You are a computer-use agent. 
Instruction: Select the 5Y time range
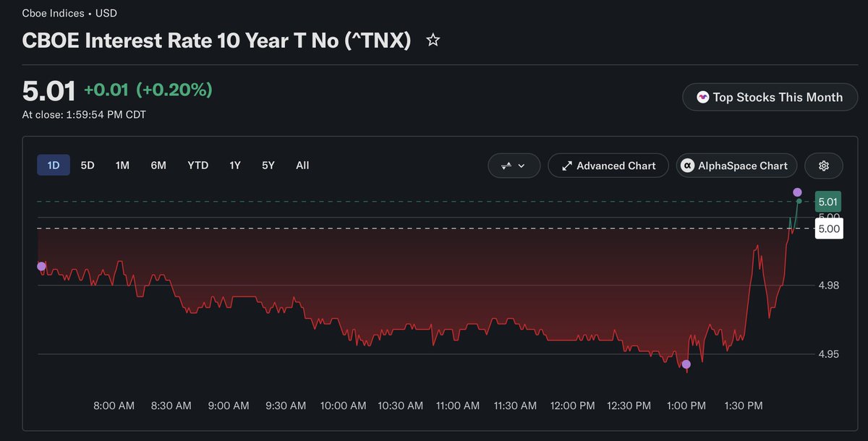click(x=268, y=166)
